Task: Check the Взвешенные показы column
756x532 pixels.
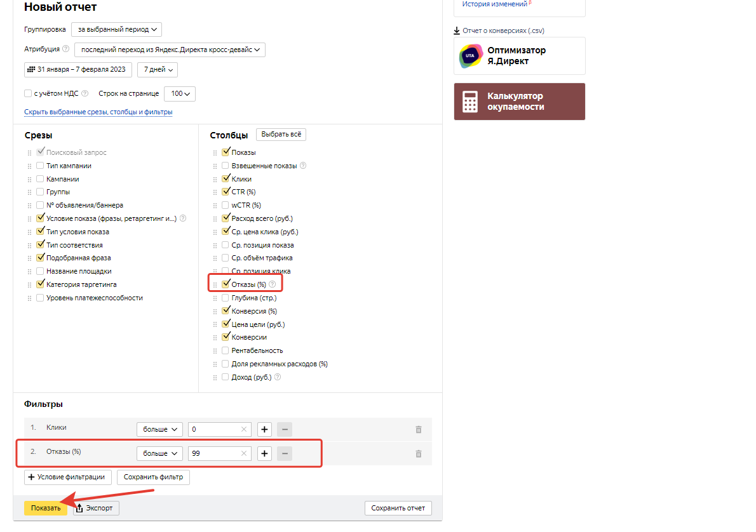Action: [225, 165]
